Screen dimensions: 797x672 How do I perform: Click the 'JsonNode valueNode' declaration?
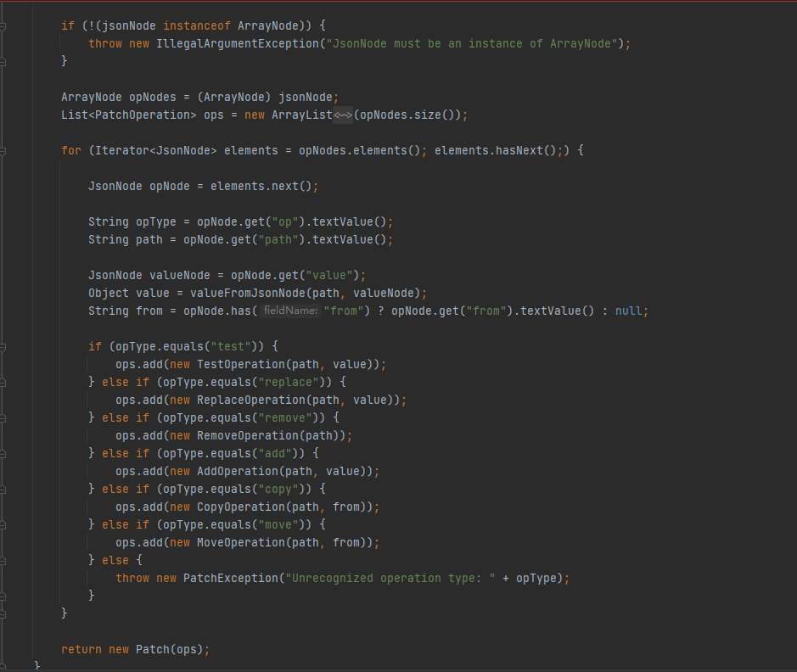(149, 275)
